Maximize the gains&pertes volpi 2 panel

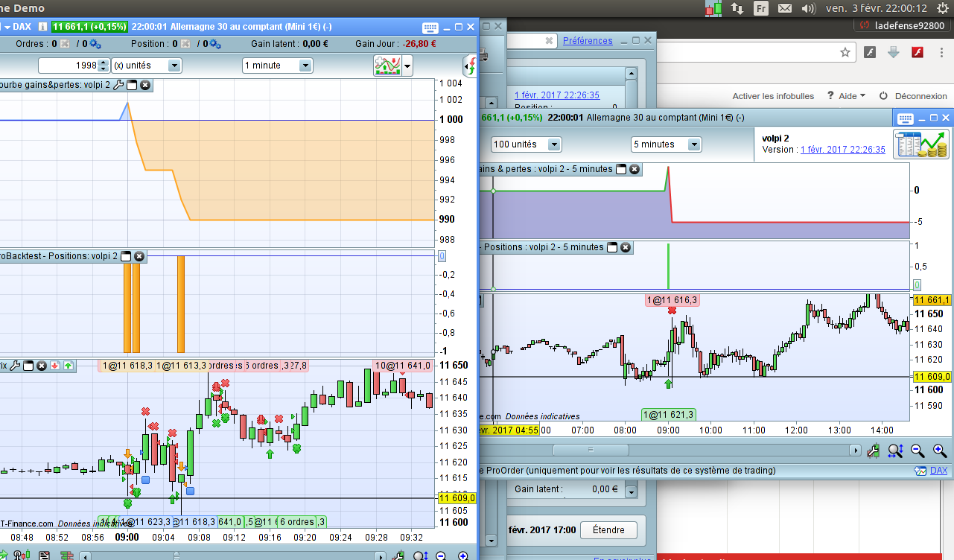[131, 85]
